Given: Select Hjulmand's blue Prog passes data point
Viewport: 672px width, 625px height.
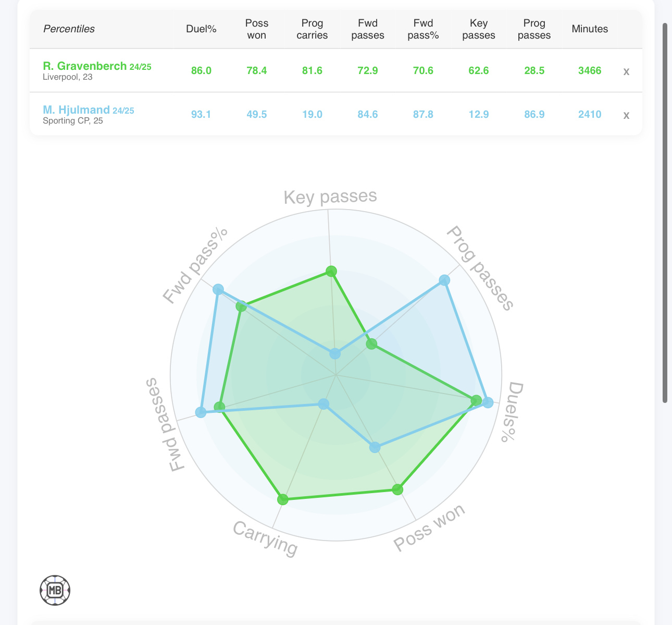Looking at the screenshot, I should pyautogui.click(x=444, y=280).
